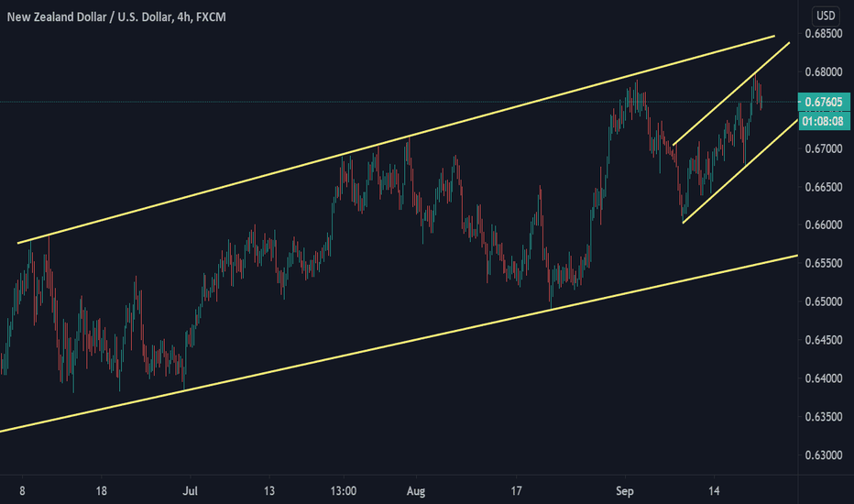
Task: Select the lower long channel trendline
Action: click(x=399, y=344)
